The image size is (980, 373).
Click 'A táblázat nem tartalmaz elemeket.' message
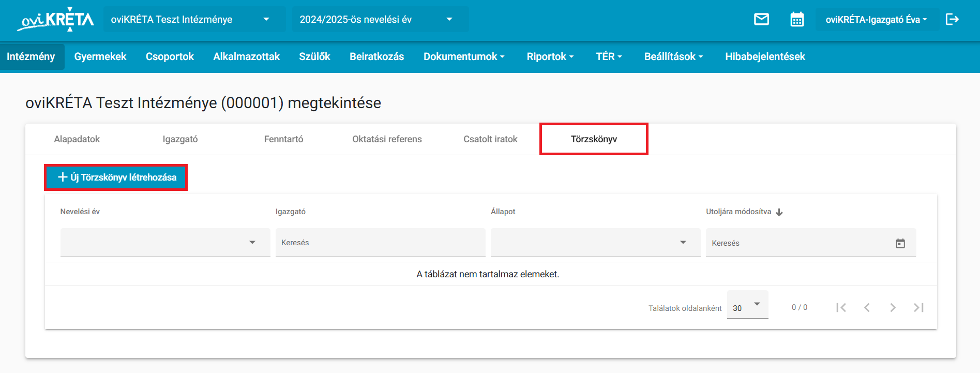click(488, 274)
